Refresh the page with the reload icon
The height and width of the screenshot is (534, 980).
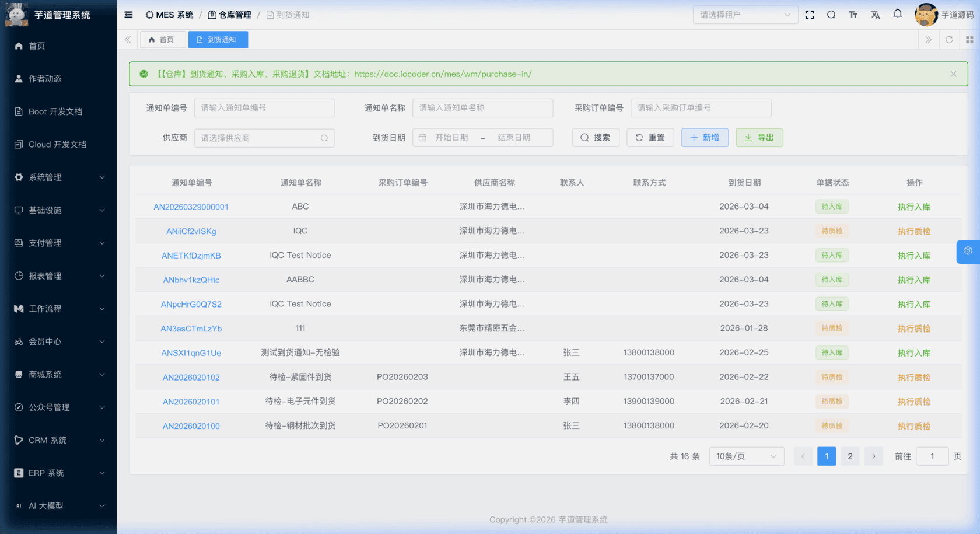(x=949, y=40)
